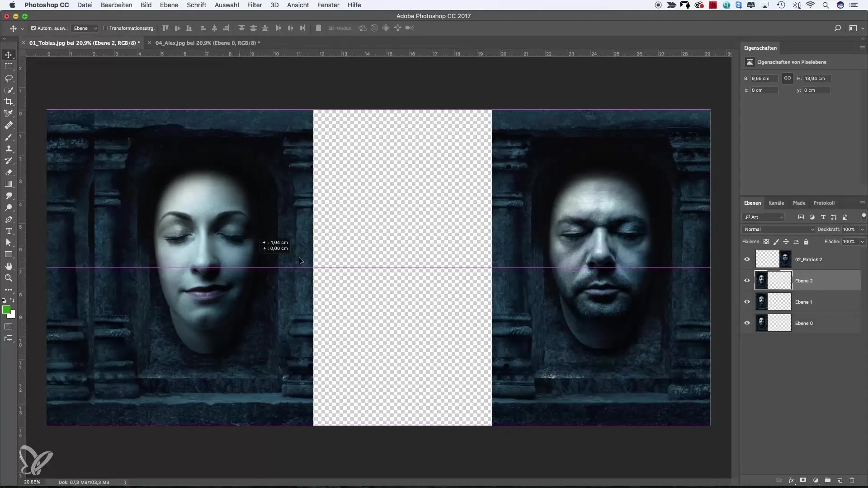This screenshot has width=868, height=488.
Task: Click the width B input field
Action: (764, 78)
